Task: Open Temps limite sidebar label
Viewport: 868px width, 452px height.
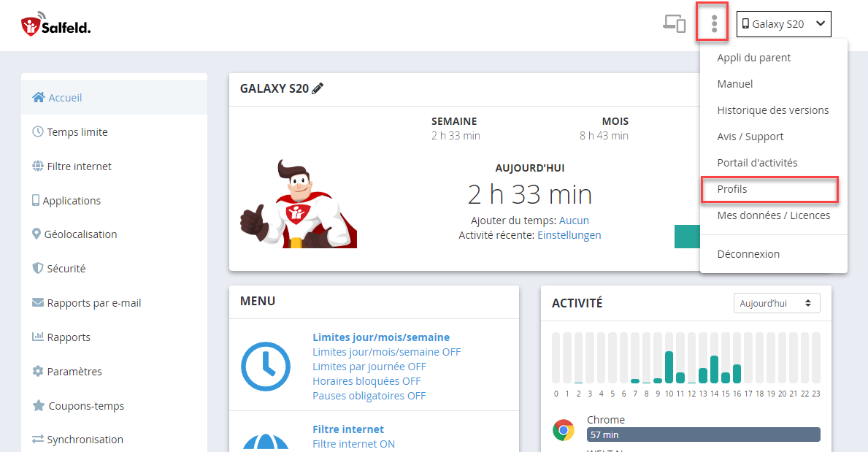Action: pyautogui.click(x=77, y=132)
